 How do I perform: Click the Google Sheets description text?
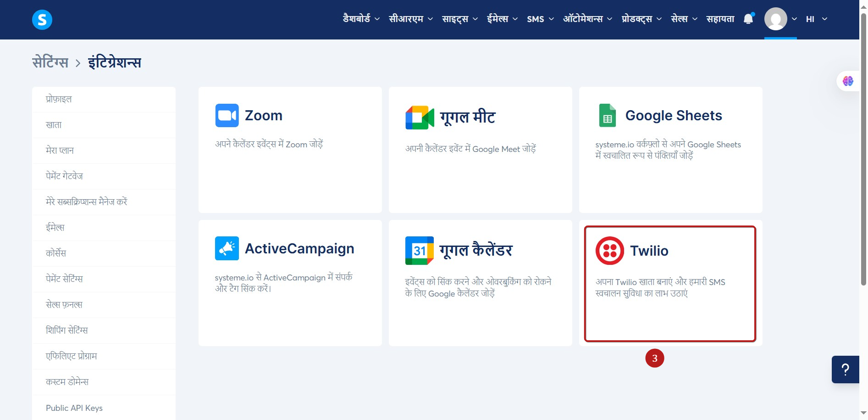point(668,150)
